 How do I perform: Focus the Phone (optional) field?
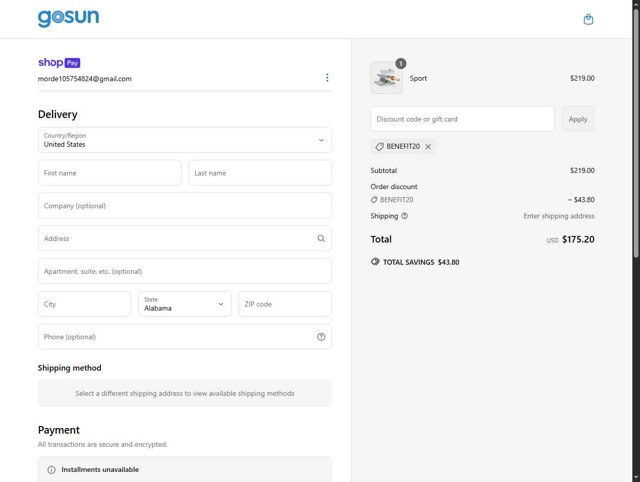coord(184,337)
